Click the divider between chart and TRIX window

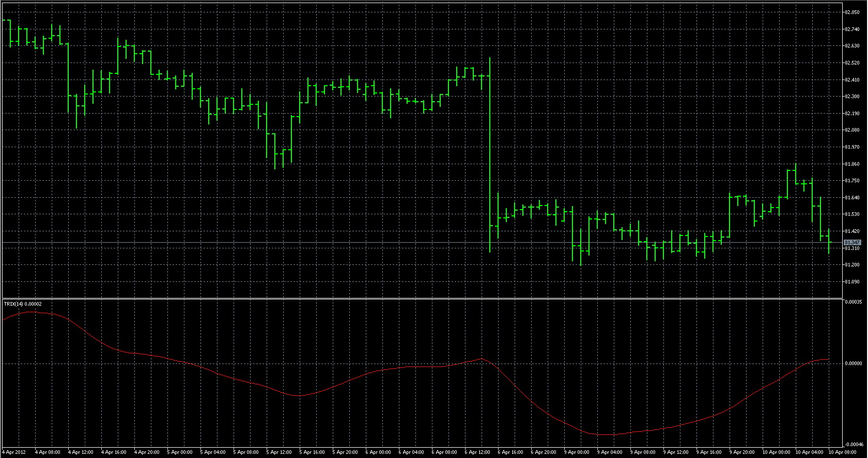[422, 298]
